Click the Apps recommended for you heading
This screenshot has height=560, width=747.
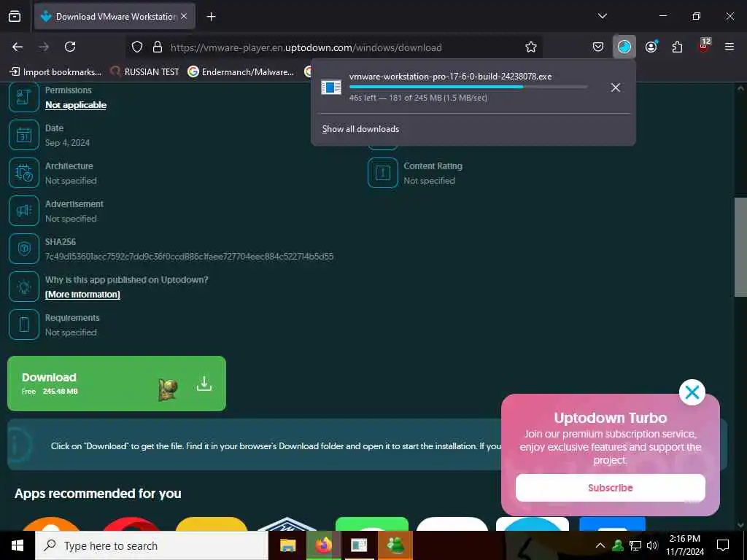coord(98,494)
